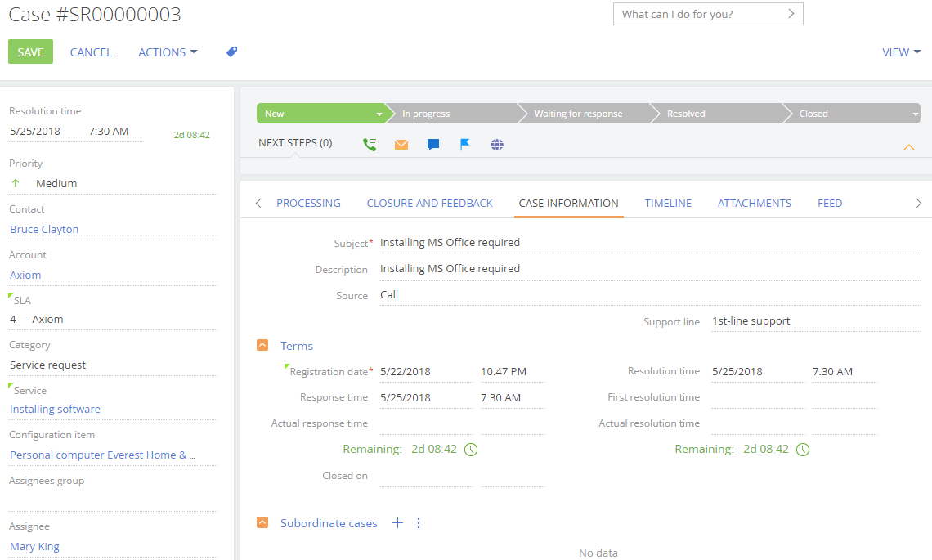Click the blue flag icon

[464, 145]
